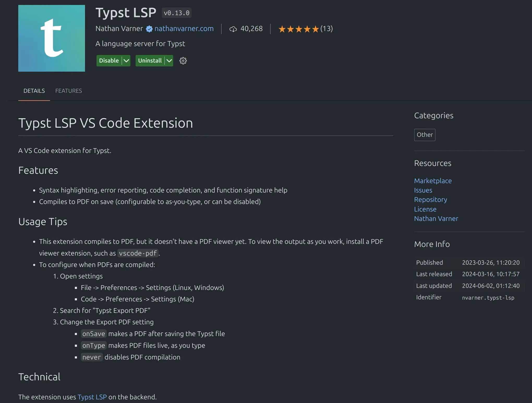Open the Issues resource link

423,190
